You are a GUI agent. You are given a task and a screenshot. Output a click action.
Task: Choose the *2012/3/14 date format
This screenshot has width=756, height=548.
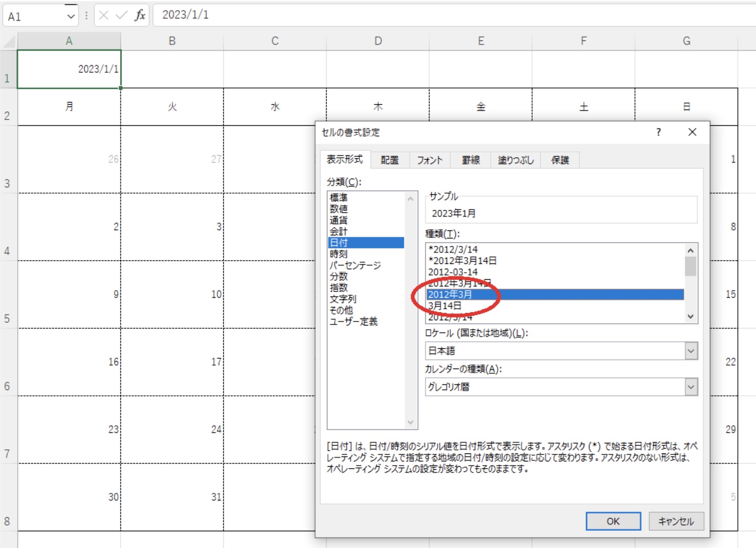555,249
